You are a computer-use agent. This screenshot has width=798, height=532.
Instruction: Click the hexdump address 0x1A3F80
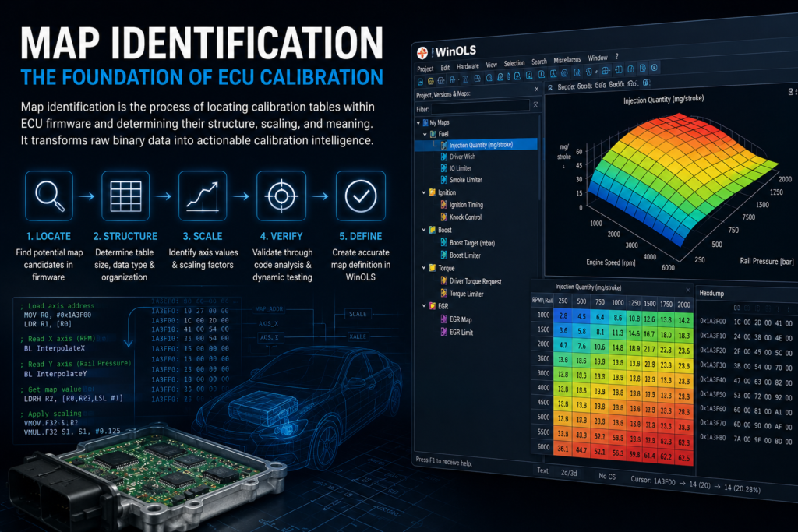[x=712, y=437]
